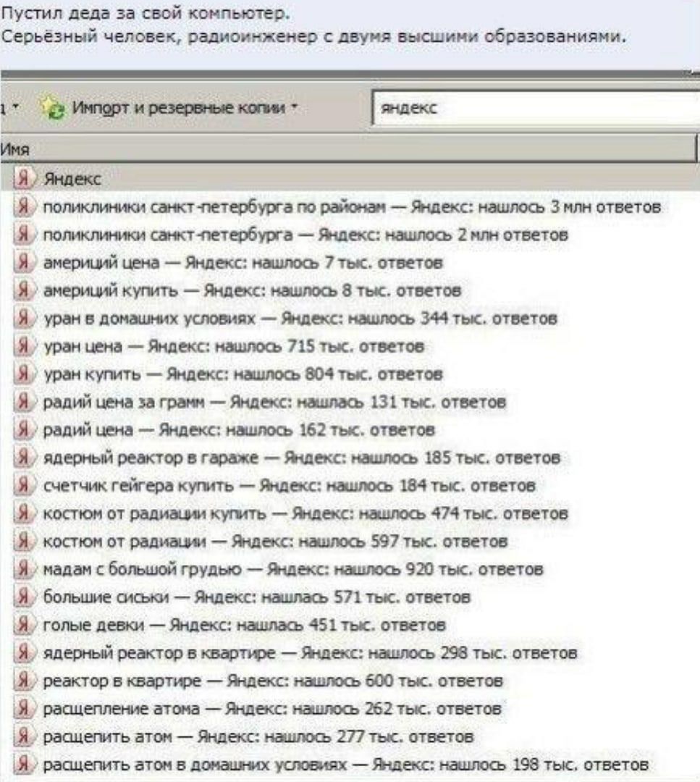Select реактор в квартире 600 тыс. entry
This screenshot has height=782, width=700.
click(273, 681)
